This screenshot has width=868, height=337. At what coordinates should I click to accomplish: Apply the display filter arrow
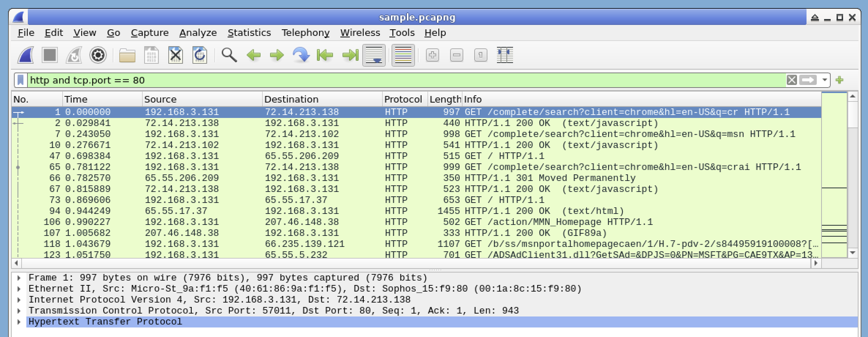[808, 80]
